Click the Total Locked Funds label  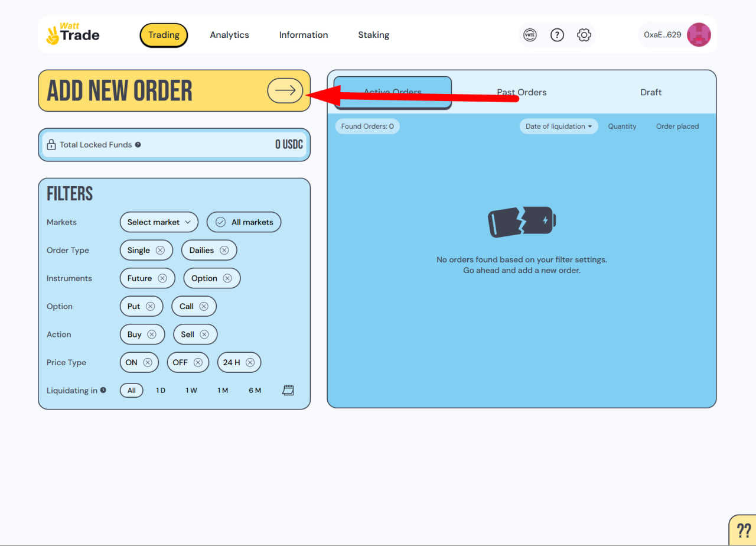click(x=96, y=144)
